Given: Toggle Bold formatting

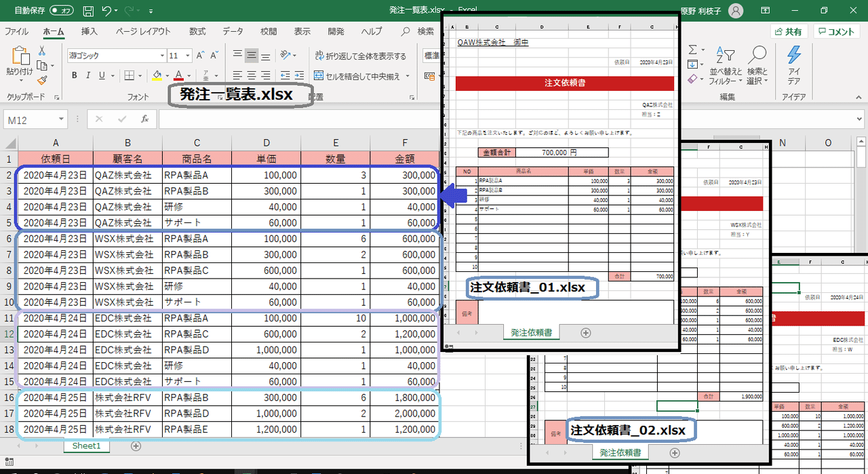Looking at the screenshot, I should 73,75.
